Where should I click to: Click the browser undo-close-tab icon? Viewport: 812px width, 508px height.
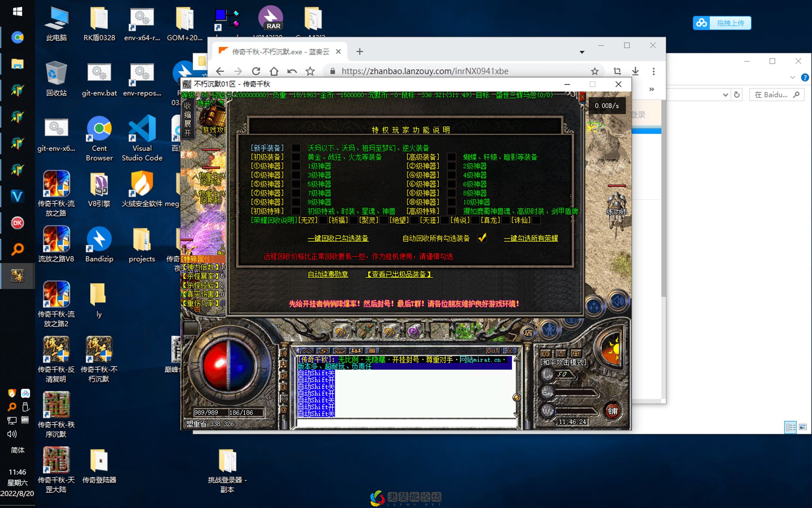pos(292,71)
